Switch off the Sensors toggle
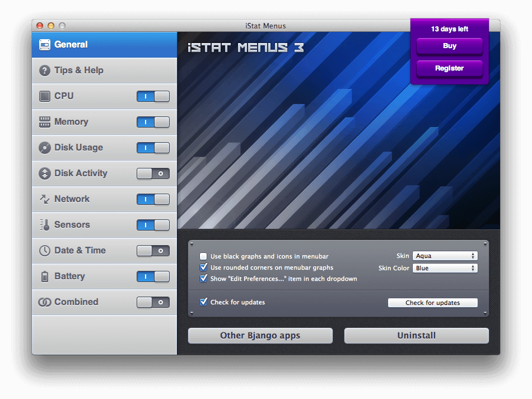Screen dimensions: 532x399 [153, 225]
